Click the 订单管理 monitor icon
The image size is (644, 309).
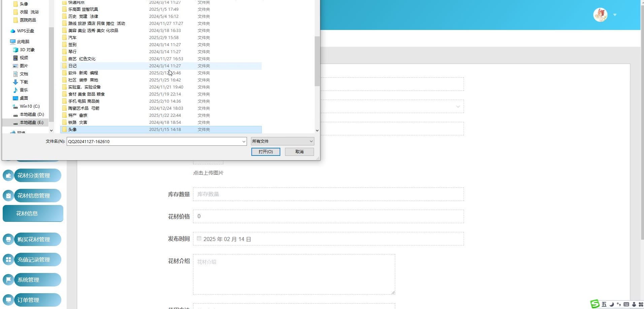pos(8,300)
